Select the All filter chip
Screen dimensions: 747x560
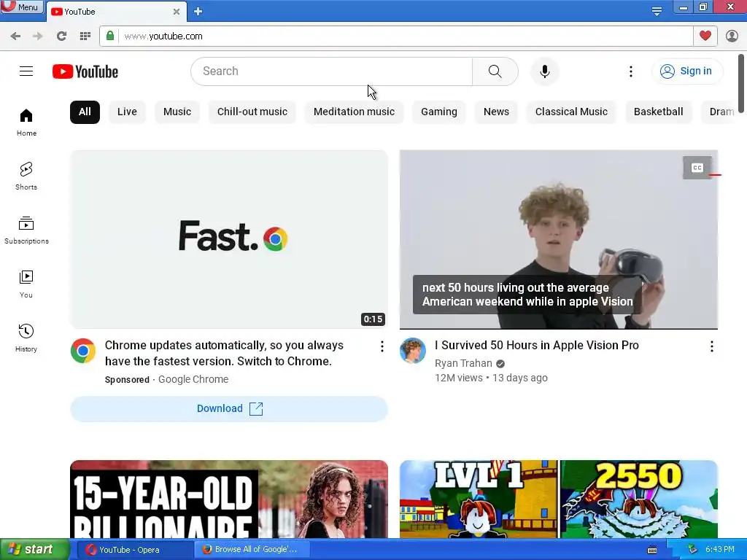(x=85, y=112)
